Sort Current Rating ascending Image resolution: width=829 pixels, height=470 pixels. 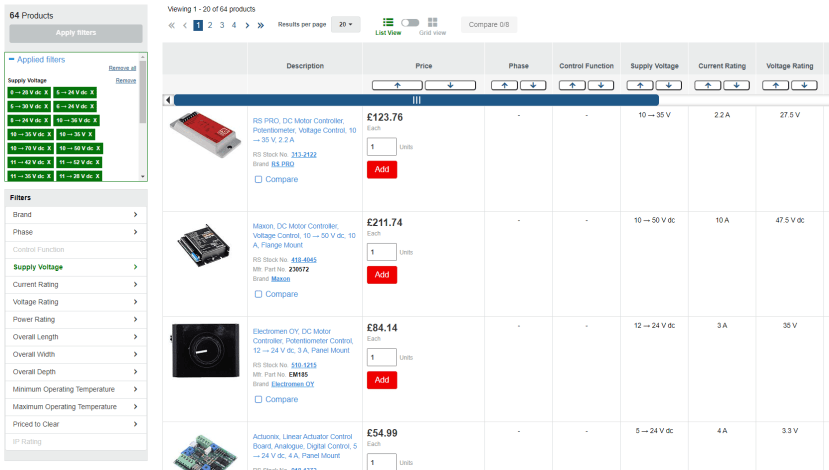pos(707,85)
